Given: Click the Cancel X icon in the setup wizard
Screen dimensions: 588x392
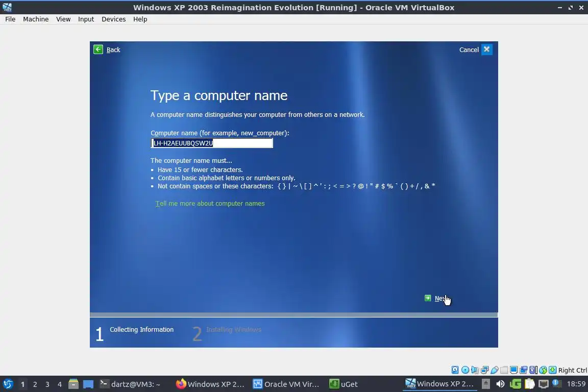Looking at the screenshot, I should pyautogui.click(x=487, y=49).
